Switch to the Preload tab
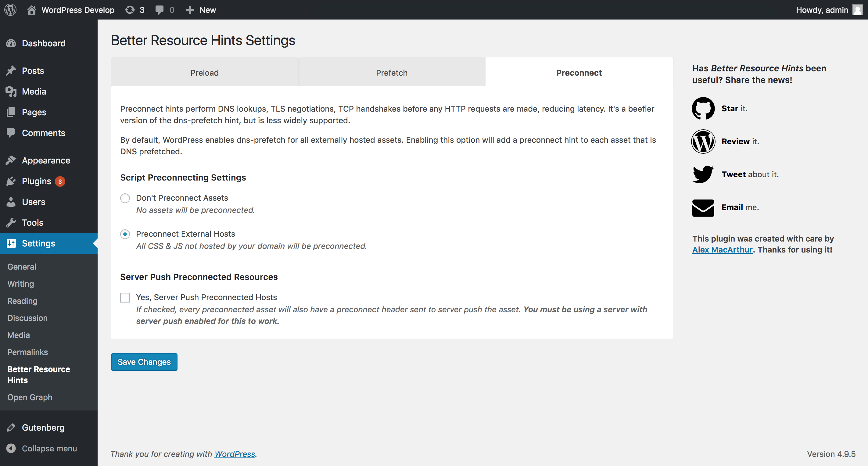The image size is (868, 466). (x=204, y=73)
